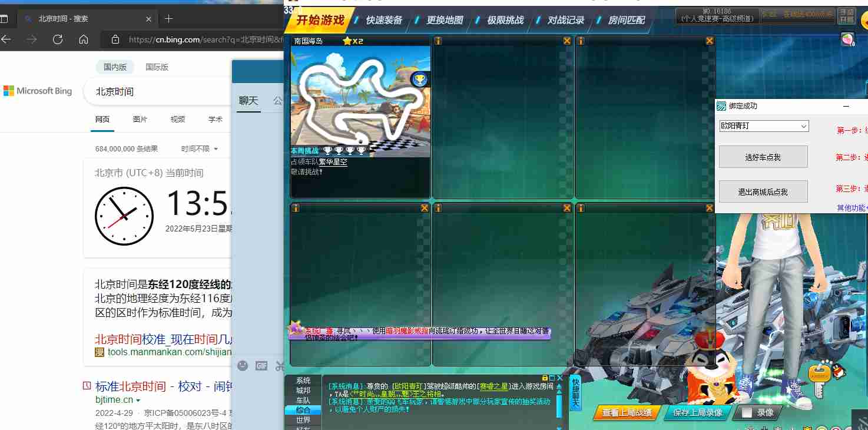Open the 快捷聊天 quick chat tab
Screen dimensions: 868x430
[x=575, y=393]
